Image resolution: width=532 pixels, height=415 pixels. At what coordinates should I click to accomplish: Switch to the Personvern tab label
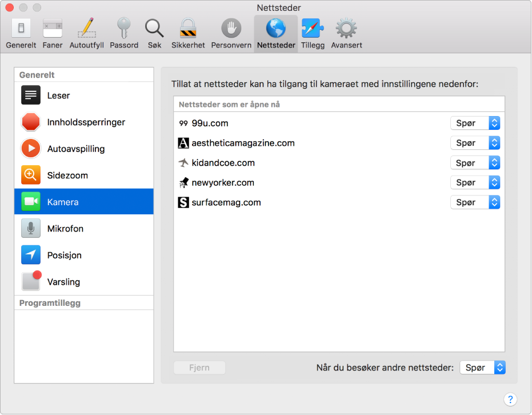(231, 45)
